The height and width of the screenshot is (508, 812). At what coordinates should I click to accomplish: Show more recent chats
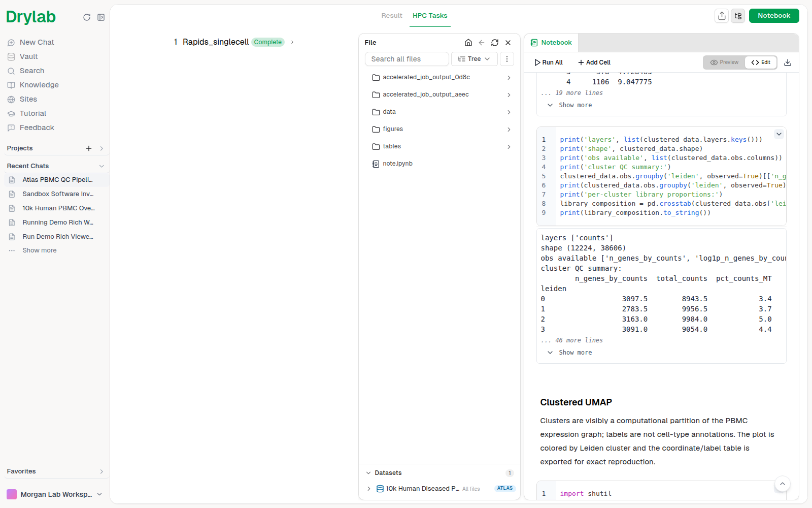coord(40,250)
